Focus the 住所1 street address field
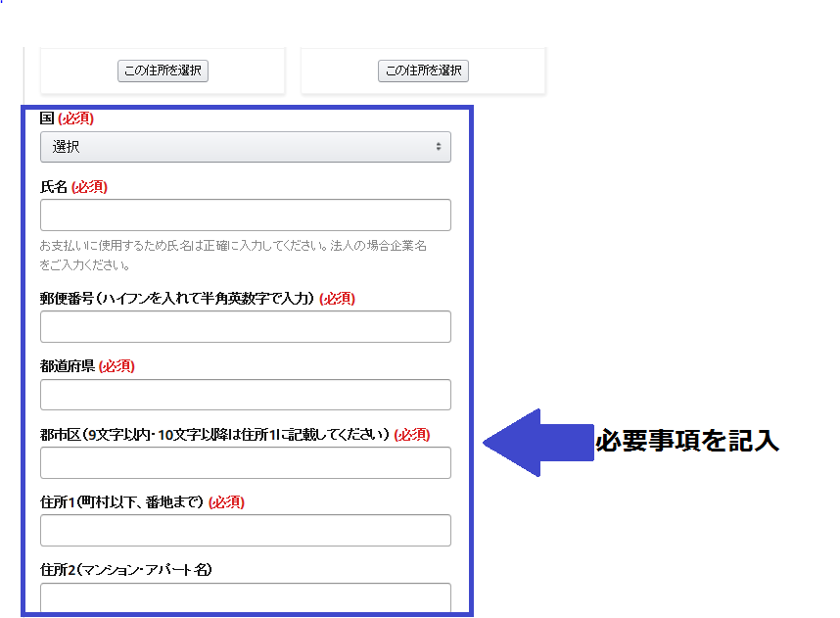Screen dimensions: 840x618 (x=245, y=530)
